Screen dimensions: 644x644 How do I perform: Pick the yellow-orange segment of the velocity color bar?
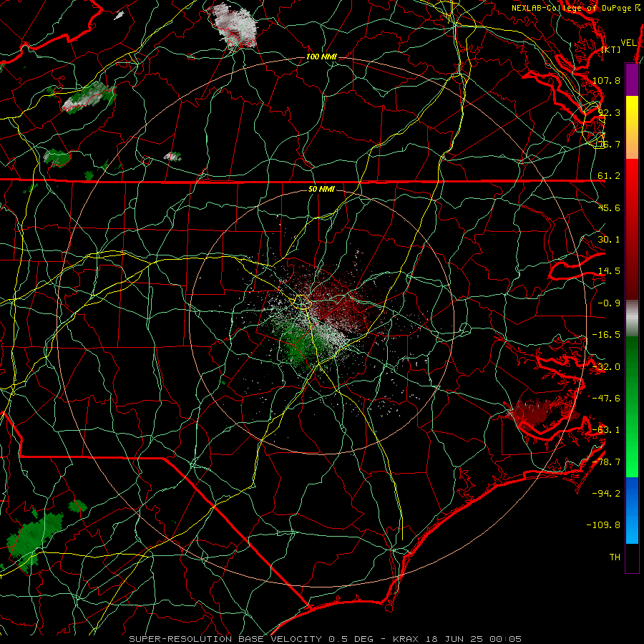point(632,127)
